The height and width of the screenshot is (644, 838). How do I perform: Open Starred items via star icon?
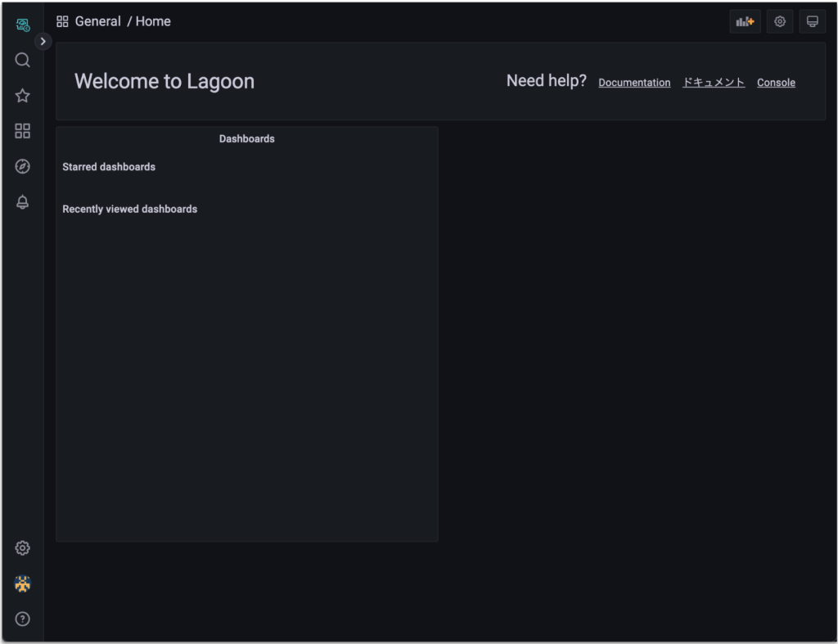pos(22,96)
